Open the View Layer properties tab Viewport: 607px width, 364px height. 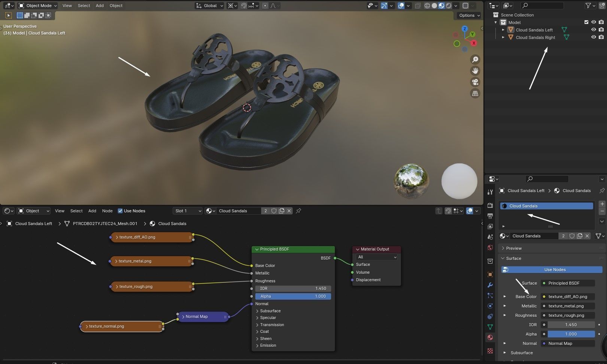click(490, 227)
